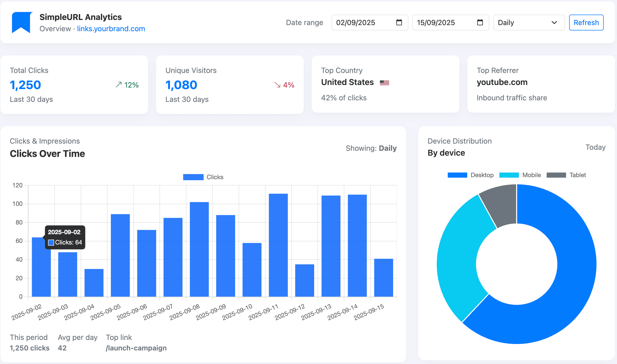
Task: Click the green upward trend arrow
Action: tap(119, 85)
